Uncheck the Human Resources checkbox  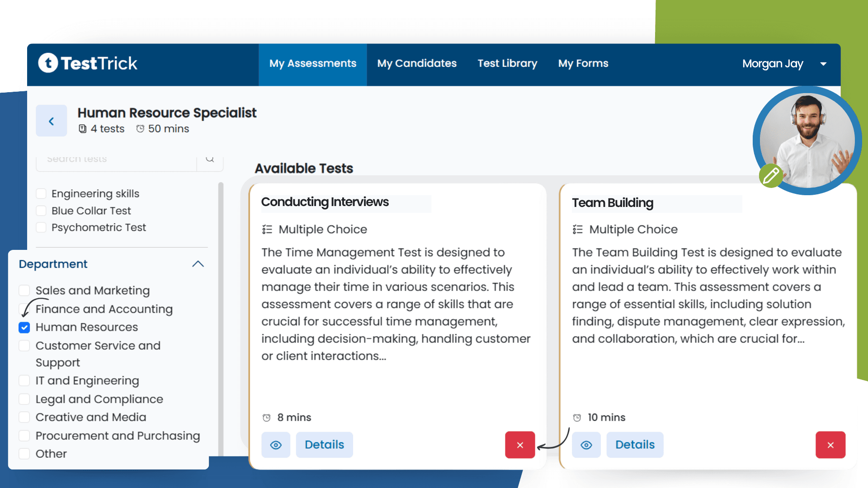24,327
